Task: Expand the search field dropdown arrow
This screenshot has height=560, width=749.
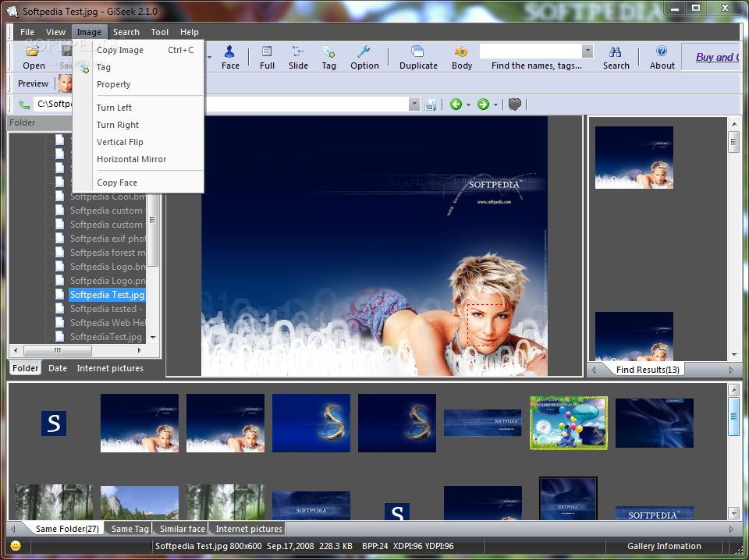Action: pos(587,51)
